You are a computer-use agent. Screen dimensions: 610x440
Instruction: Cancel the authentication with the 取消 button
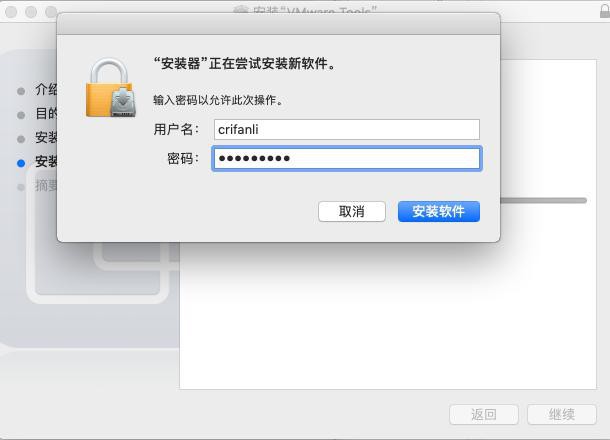[x=352, y=211]
